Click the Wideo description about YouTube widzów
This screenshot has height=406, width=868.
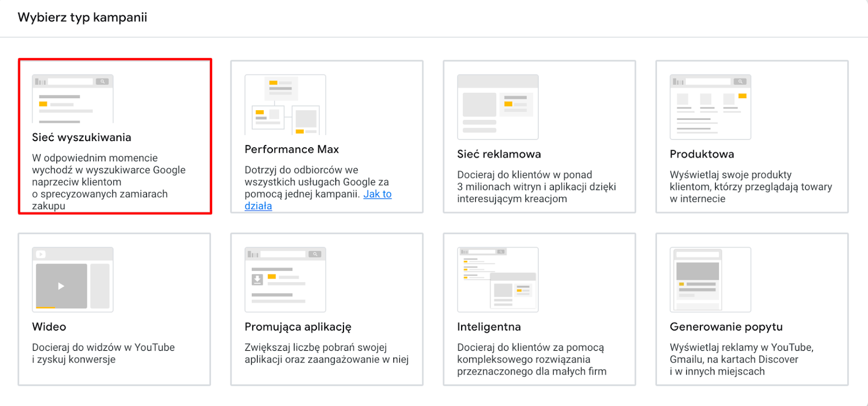(104, 353)
